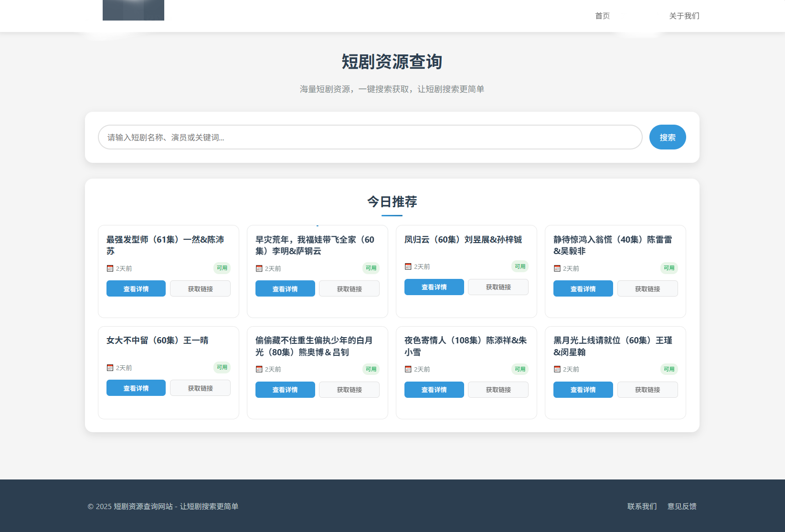The image size is (785, 532).
Task: Click calendar icon on 夜色寄情人 card
Action: click(408, 369)
